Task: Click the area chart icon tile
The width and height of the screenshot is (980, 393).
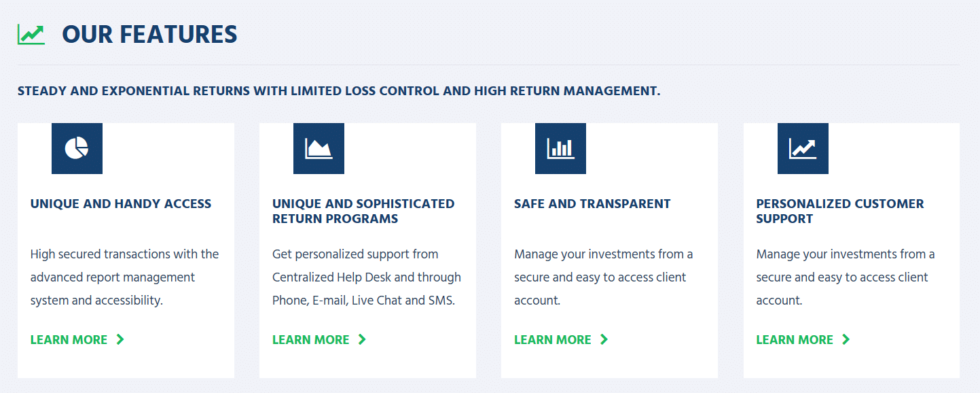Action: tap(319, 148)
